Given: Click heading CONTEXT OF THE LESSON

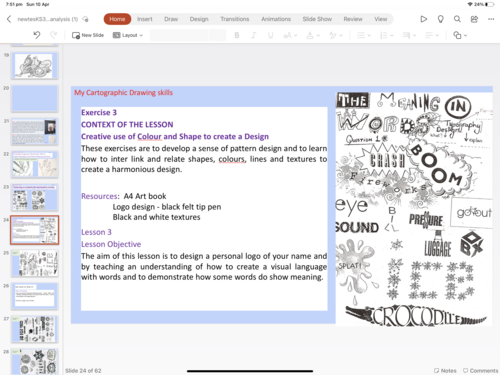Looking at the screenshot, I should [x=127, y=124].
